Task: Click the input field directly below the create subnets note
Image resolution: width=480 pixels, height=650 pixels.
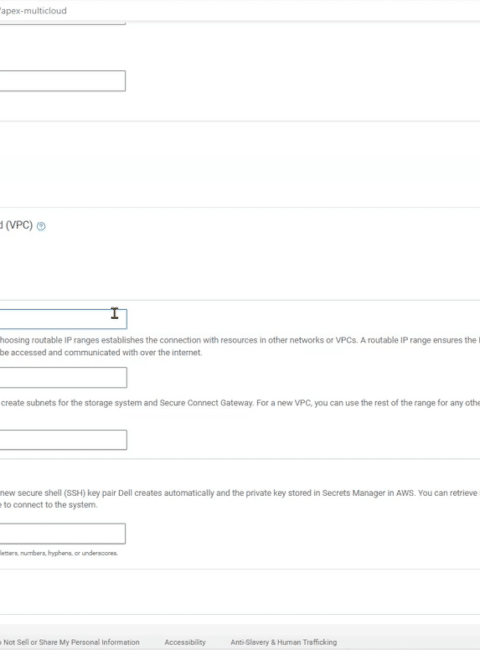Action: point(63,440)
